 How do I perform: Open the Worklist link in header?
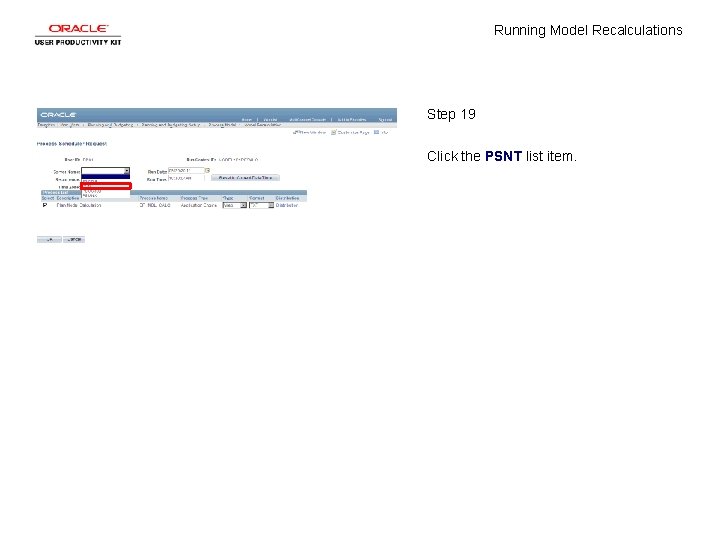[x=270, y=119]
